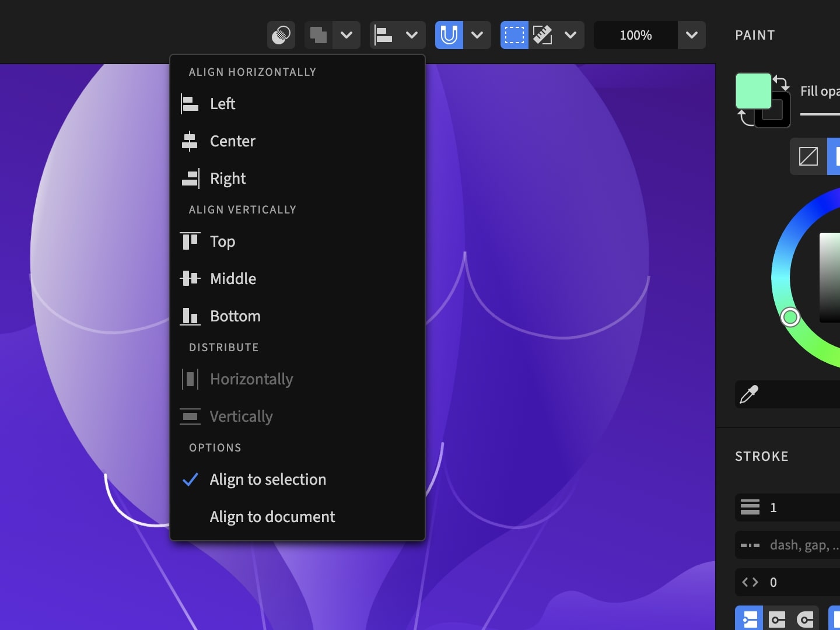
Task: Toggle the ruler guides icon
Action: (x=542, y=35)
